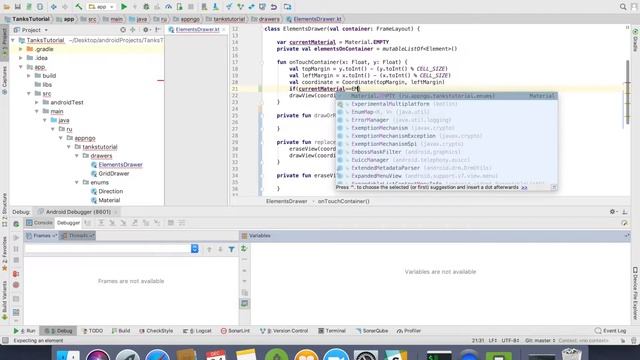Open ElementsDrawer in the project tree
This screenshot has height=360, width=640.
(x=120, y=165)
